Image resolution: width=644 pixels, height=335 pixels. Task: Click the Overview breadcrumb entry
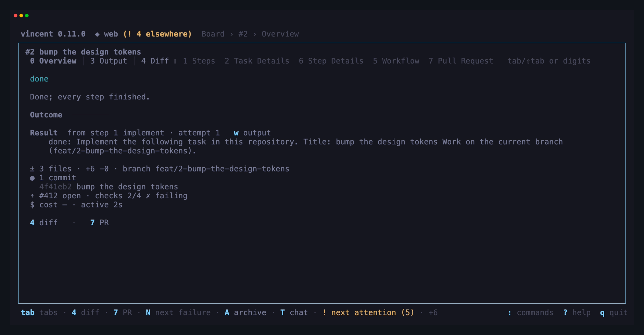(280, 34)
